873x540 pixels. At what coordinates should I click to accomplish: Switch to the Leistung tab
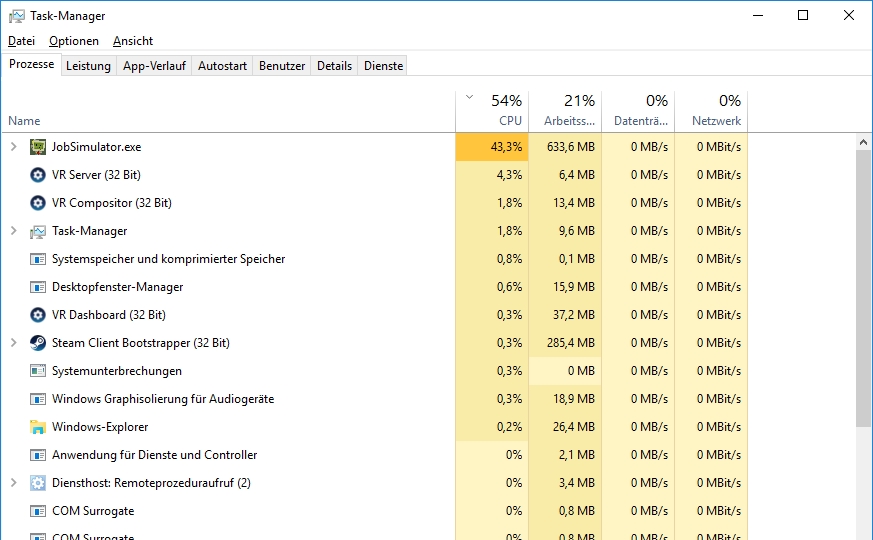[88, 66]
